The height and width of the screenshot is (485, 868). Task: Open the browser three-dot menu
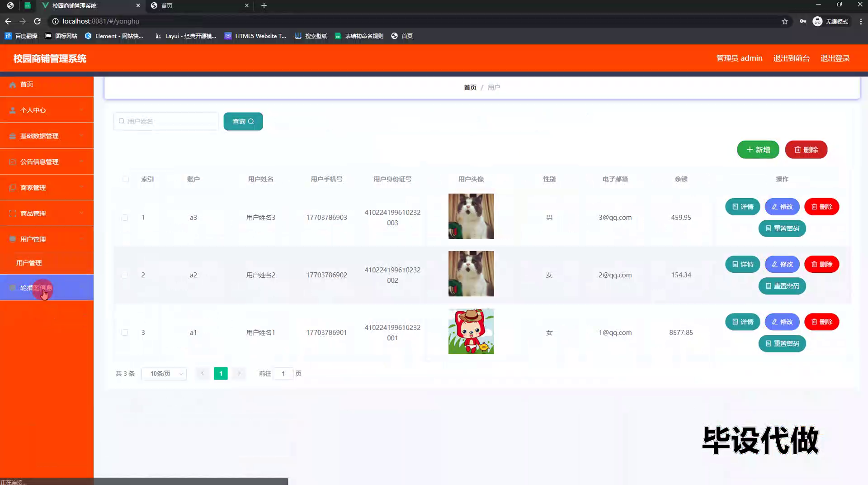pos(861,21)
